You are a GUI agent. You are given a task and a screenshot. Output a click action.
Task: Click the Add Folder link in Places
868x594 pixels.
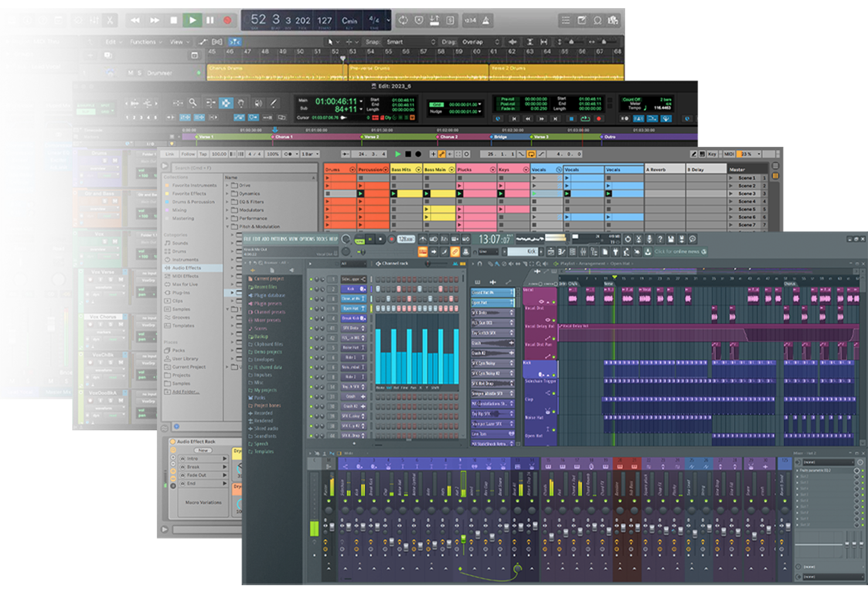[x=185, y=392]
